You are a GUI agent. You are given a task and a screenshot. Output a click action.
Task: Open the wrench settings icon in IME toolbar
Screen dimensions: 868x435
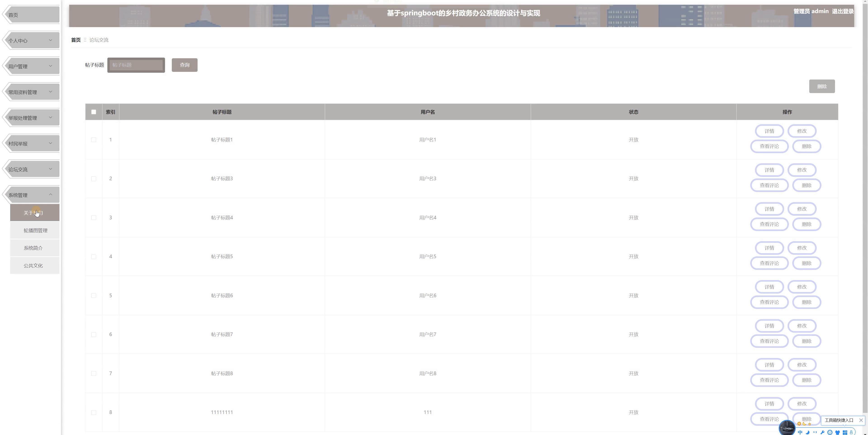[822, 432]
